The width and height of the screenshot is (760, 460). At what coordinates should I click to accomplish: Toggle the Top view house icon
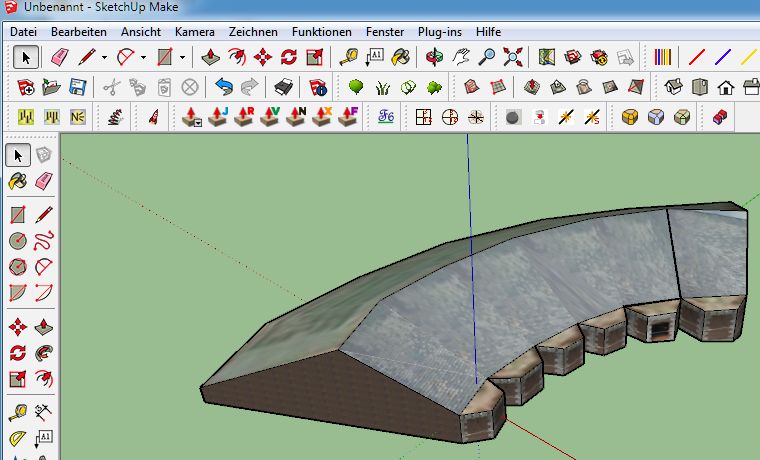pyautogui.click(x=699, y=87)
